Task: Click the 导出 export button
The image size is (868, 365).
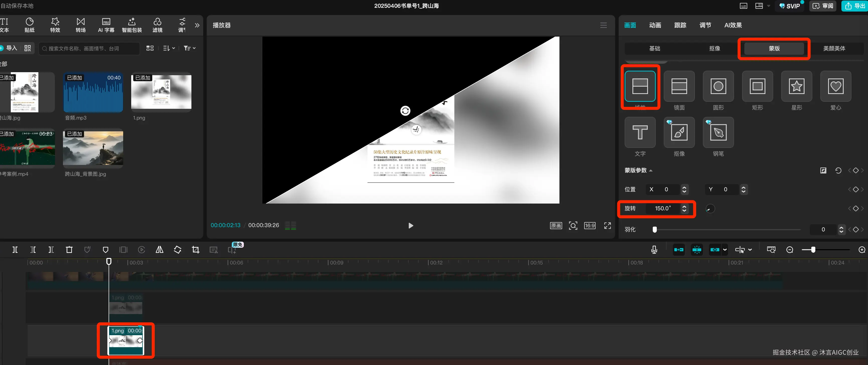Action: pos(854,6)
